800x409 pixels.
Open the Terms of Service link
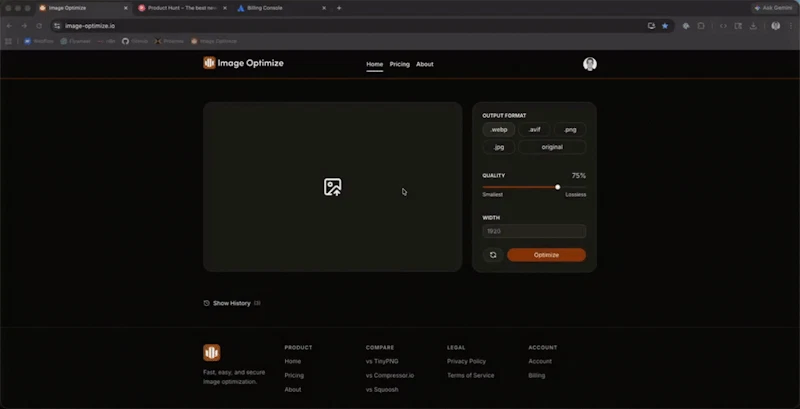[470, 375]
